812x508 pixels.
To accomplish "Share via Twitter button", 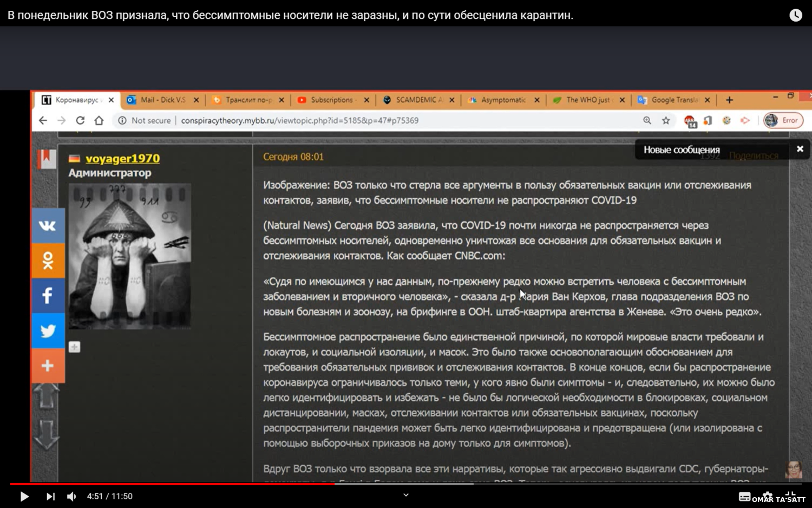I will pos(48,331).
